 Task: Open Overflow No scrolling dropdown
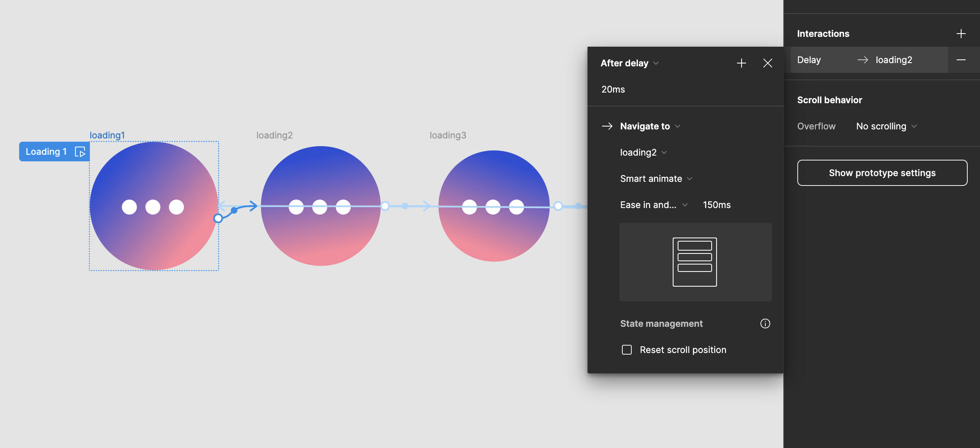pyautogui.click(x=886, y=126)
